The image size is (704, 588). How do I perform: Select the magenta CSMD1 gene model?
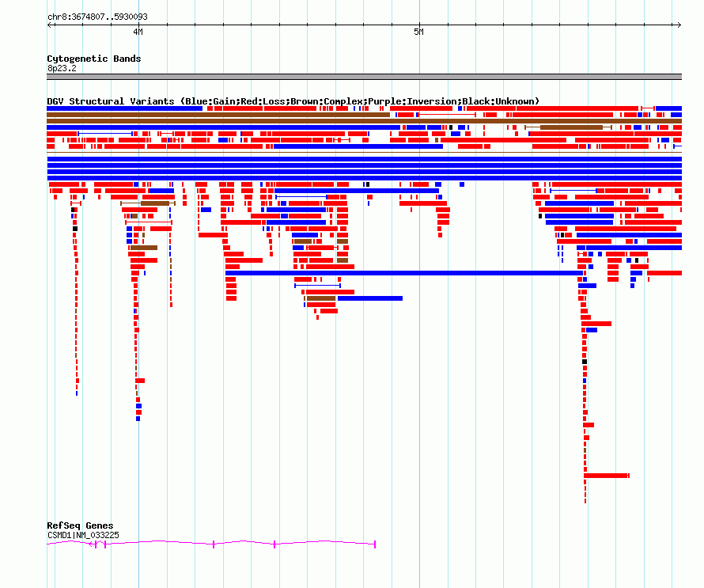pos(211,544)
